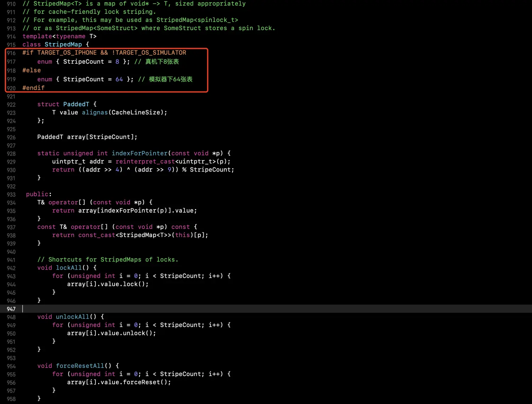Image resolution: width=532 pixels, height=404 pixels.
Task: Click line number 947 of current line
Action: 11,309
